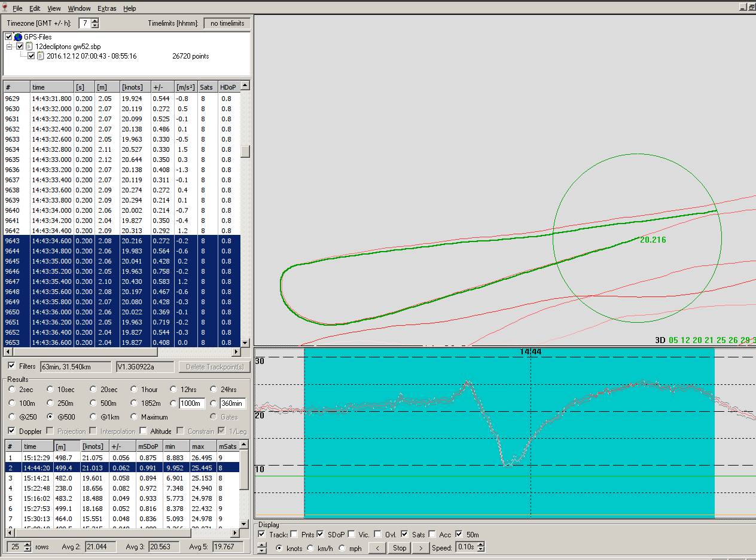Enable the Pnts display checkbox
This screenshot has width=756, height=560.
coord(294,534)
